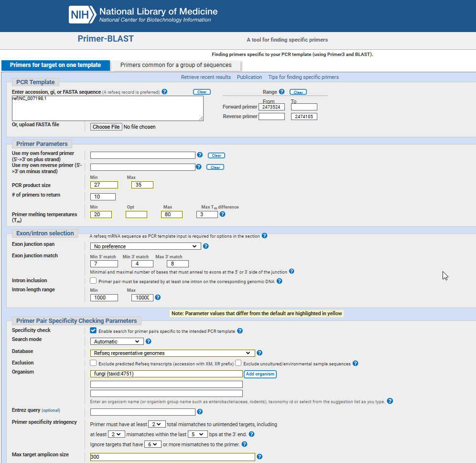Click the Tm Max field
The width and height of the screenshot is (476, 463).
click(172, 214)
